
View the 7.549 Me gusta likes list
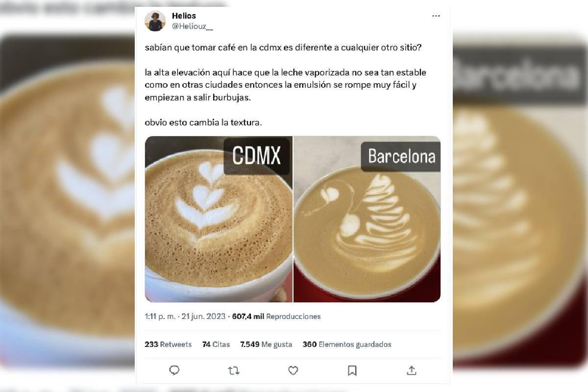pos(266,344)
